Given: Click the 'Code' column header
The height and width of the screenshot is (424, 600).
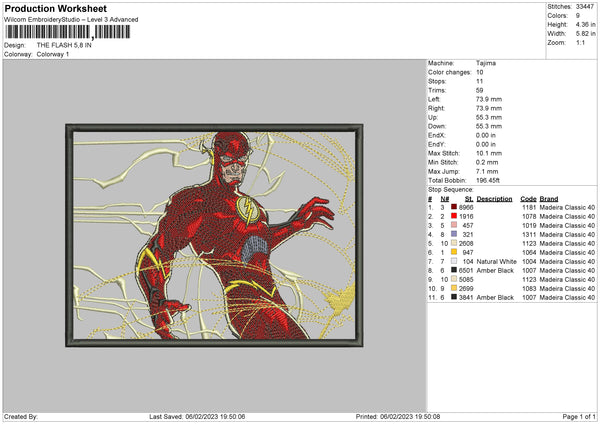Looking at the screenshot, I should pos(528,199).
